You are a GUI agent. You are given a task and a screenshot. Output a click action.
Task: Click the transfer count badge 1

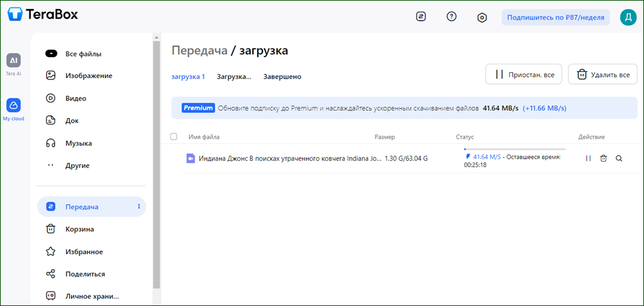pyautogui.click(x=139, y=207)
